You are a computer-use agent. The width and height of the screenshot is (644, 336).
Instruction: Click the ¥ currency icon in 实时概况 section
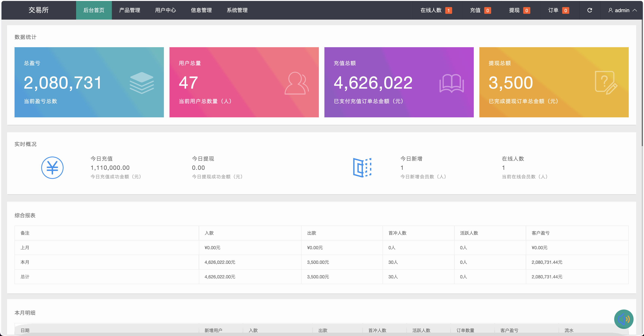click(52, 167)
